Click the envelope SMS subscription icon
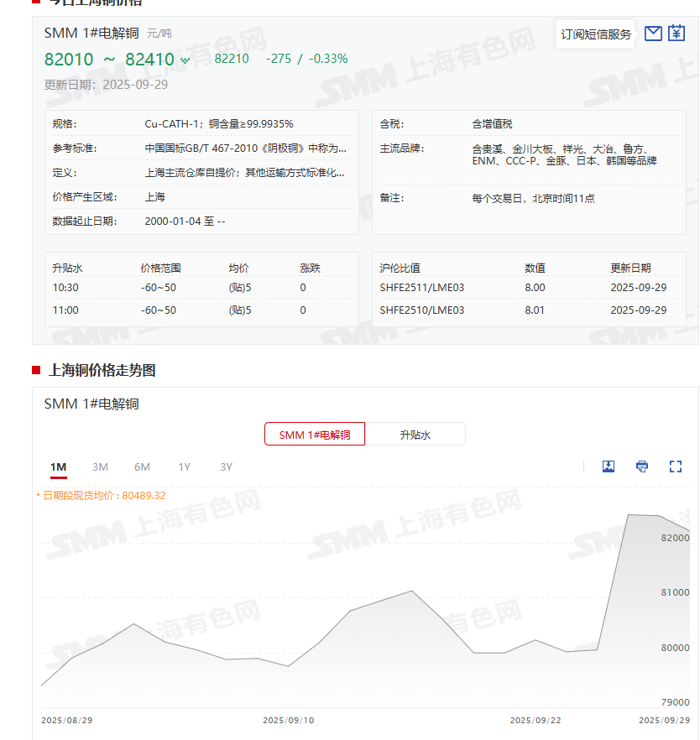 (653, 34)
